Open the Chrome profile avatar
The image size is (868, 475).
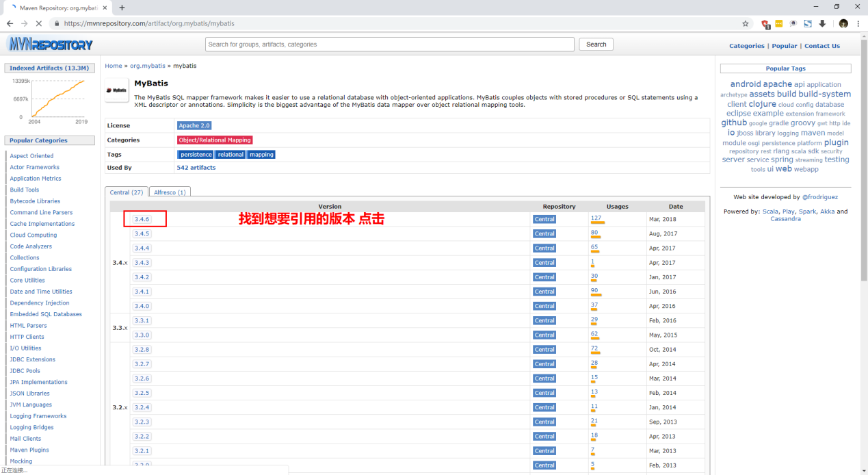click(843, 23)
